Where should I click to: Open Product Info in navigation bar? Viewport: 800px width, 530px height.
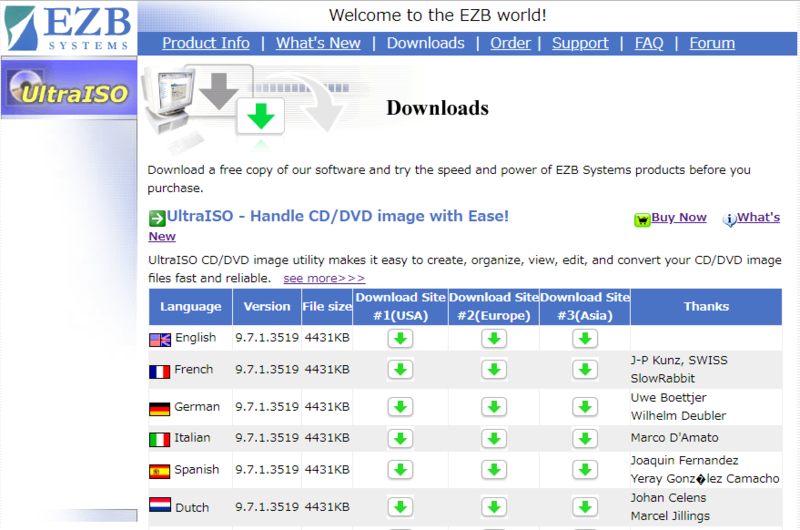(x=206, y=43)
